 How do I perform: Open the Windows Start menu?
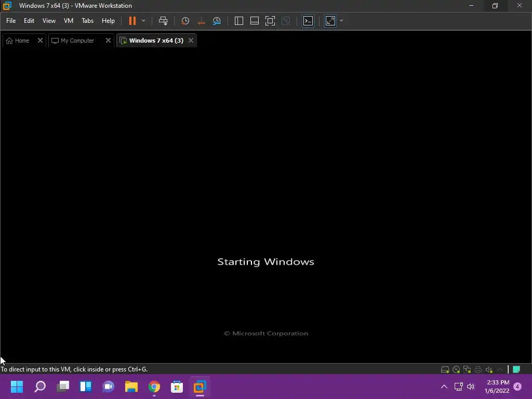pyautogui.click(x=17, y=387)
